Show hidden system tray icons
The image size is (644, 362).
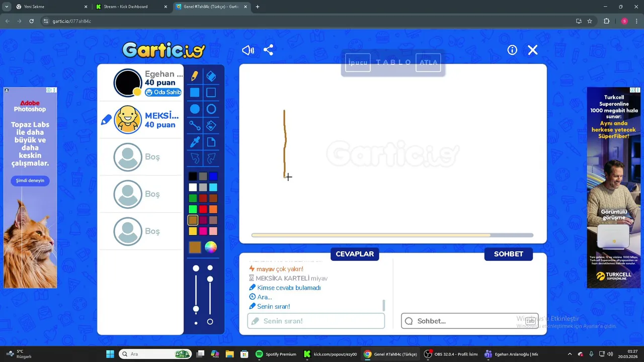570,354
